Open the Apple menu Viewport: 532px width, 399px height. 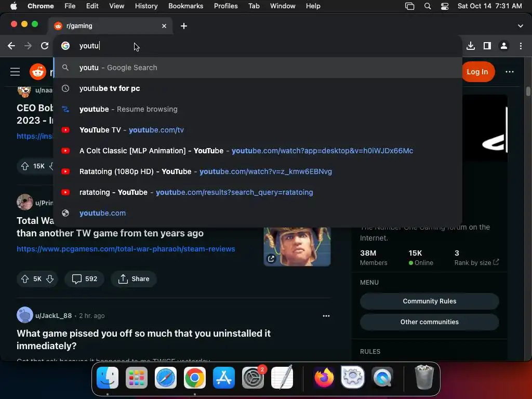(x=14, y=6)
